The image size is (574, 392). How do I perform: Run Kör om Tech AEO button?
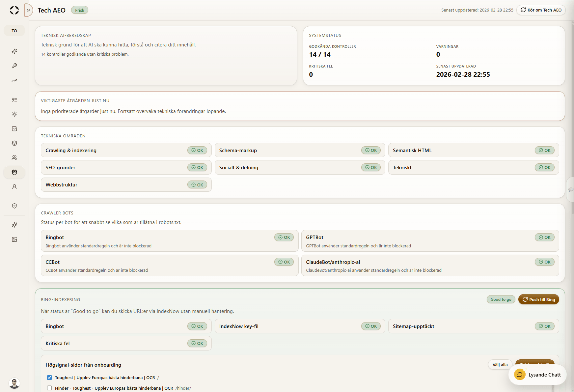[x=541, y=10]
